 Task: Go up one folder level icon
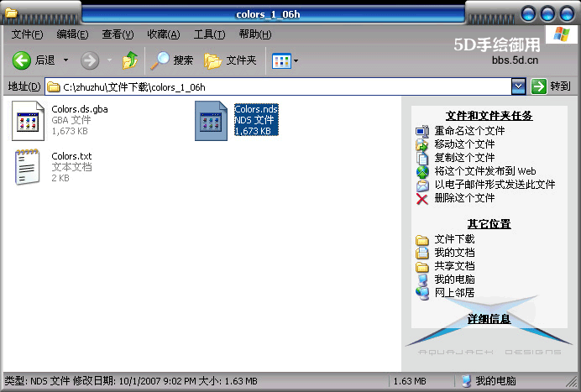pyautogui.click(x=129, y=60)
